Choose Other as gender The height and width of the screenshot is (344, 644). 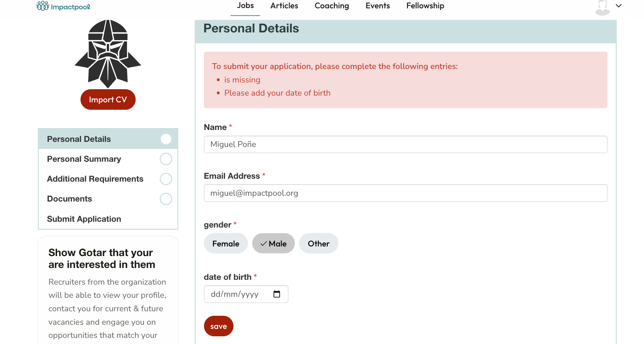[318, 244]
